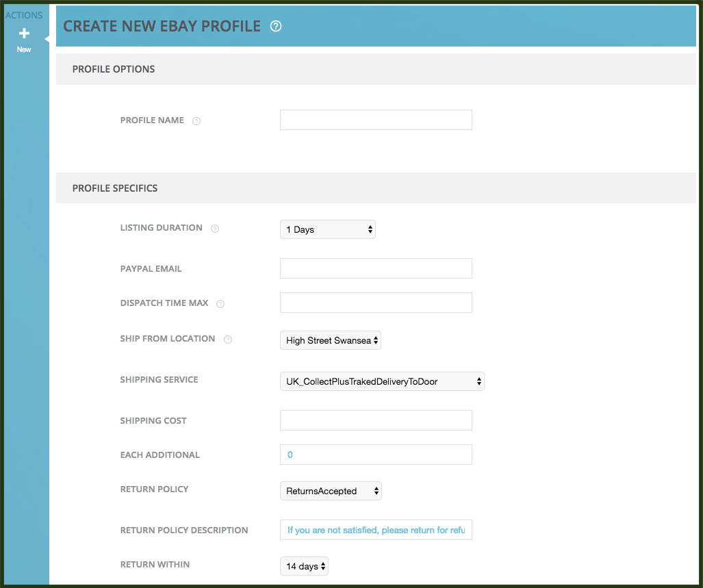The width and height of the screenshot is (703, 588).
Task: Click the Profile Options section header
Action: (x=376, y=69)
